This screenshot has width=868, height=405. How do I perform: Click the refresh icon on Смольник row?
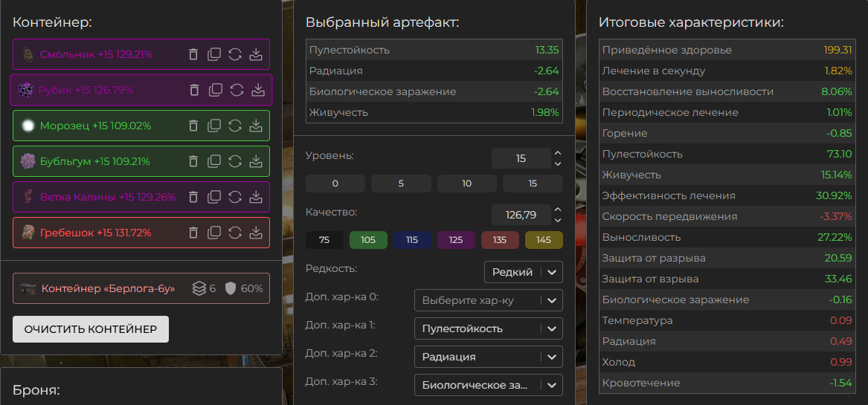pos(235,54)
